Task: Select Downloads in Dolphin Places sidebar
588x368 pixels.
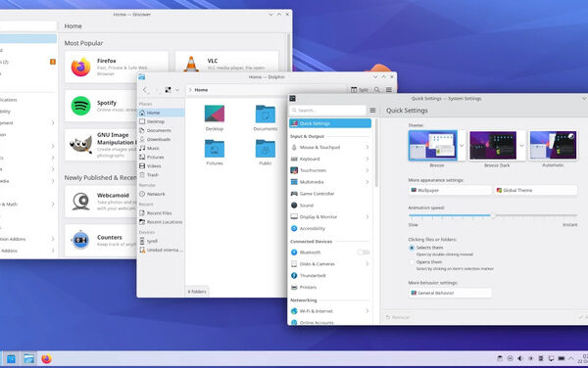Action: [x=161, y=139]
